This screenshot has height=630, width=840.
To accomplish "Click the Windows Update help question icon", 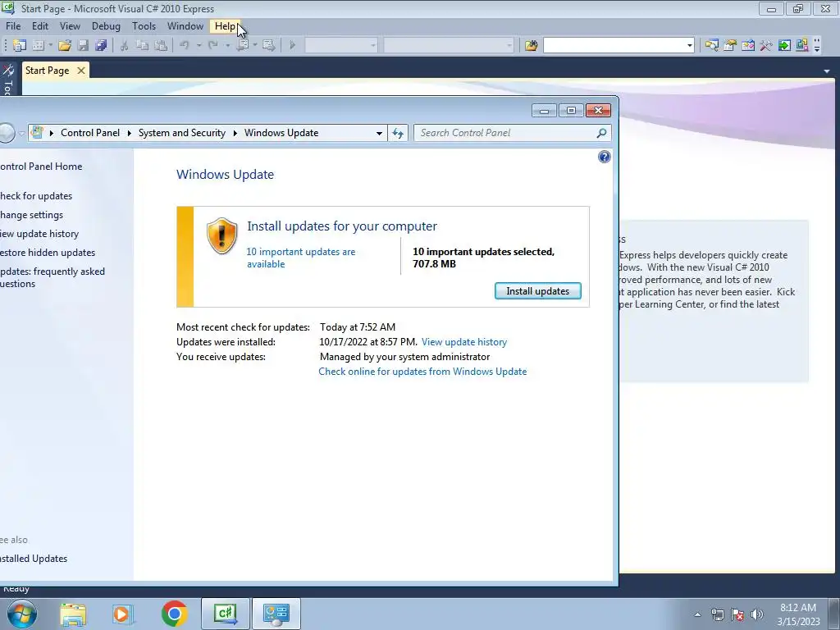I will 605,157.
